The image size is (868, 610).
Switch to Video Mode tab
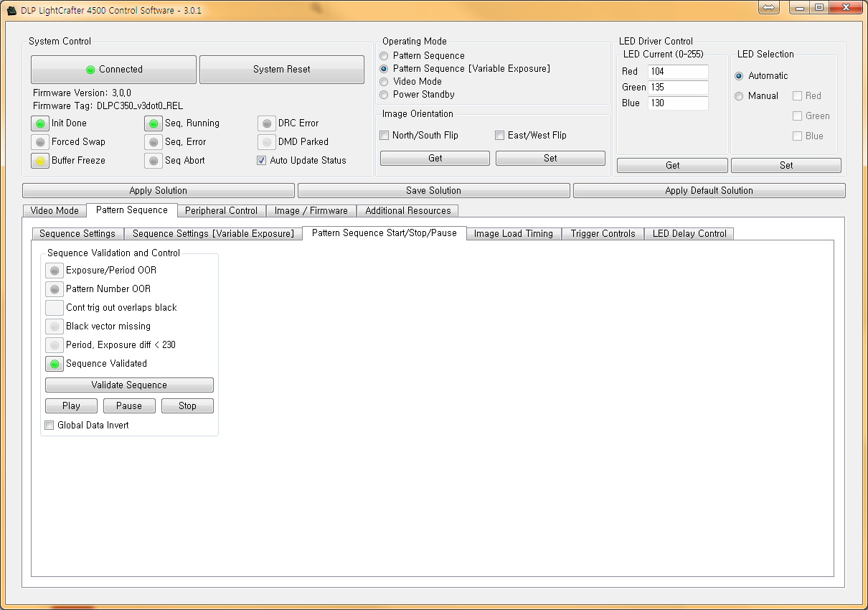[55, 211]
